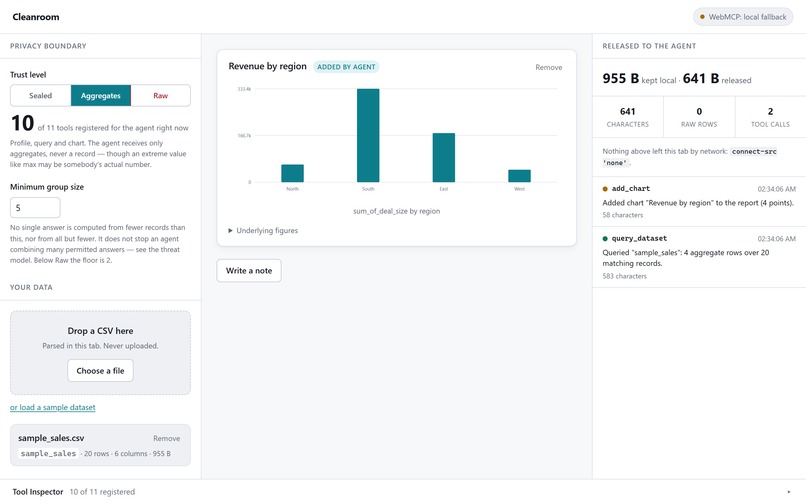The image size is (806, 504).
Task: Click the '641 B released' figure
Action: click(717, 79)
